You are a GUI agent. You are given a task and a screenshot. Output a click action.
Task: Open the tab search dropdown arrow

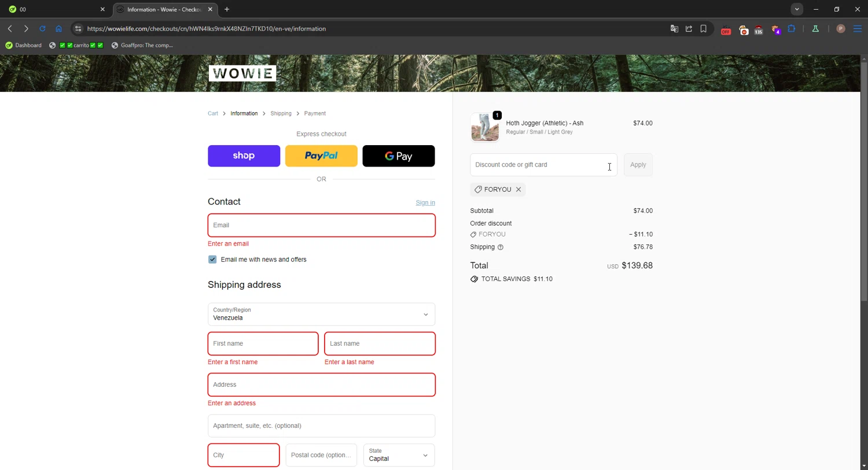coord(797,9)
